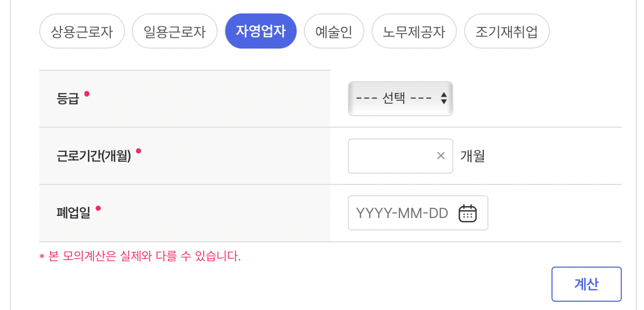The height and width of the screenshot is (310, 644).
Task: Open the 예술인 tab
Action: [x=334, y=31]
